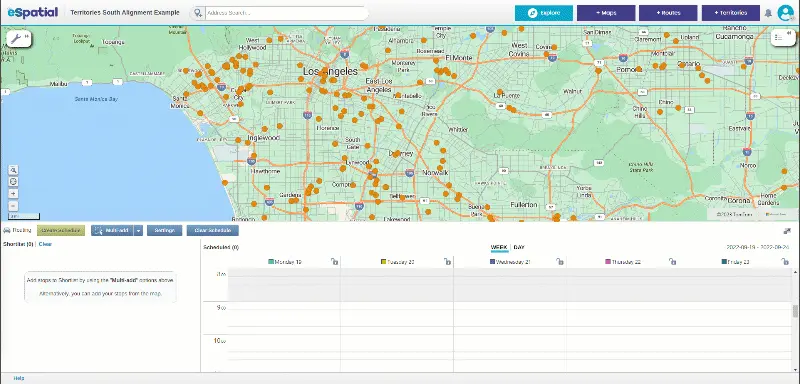Viewport: 800px width, 384px height.
Task: Open the Routes menu
Action: click(668, 13)
